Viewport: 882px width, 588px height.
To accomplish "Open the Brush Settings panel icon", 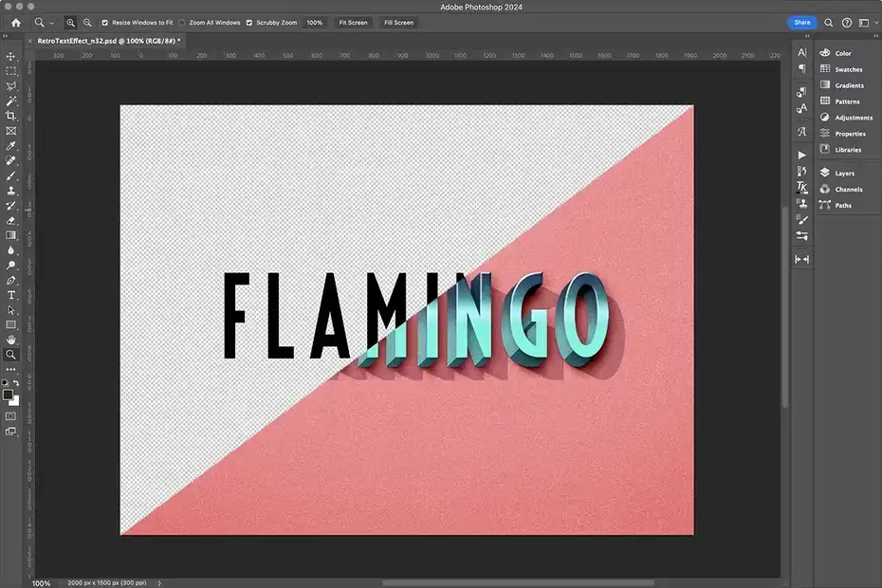I will coord(801,219).
